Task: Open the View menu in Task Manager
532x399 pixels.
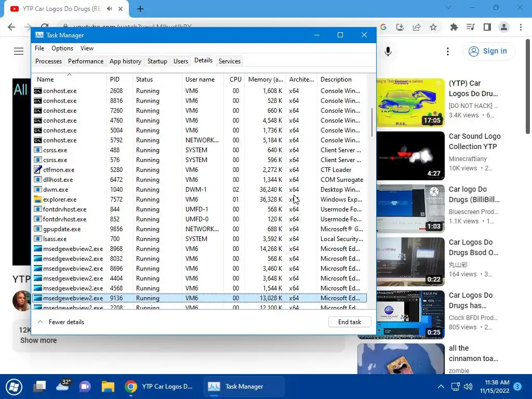Action: (87, 48)
